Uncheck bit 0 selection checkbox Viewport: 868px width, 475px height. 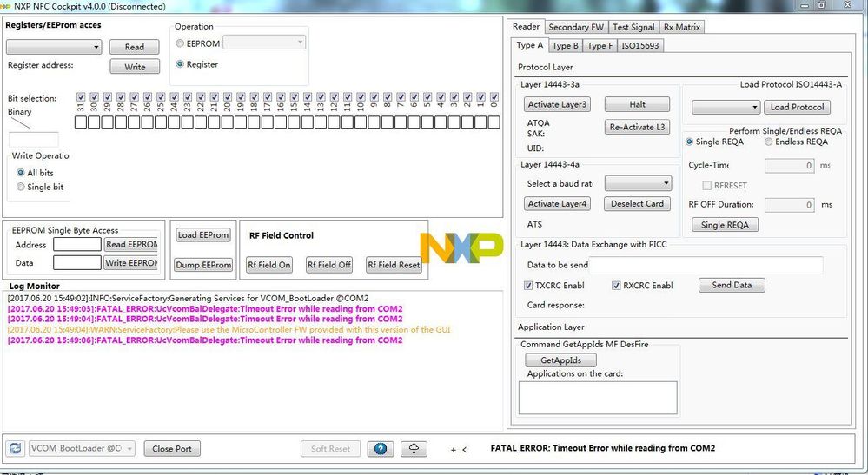coord(494,96)
